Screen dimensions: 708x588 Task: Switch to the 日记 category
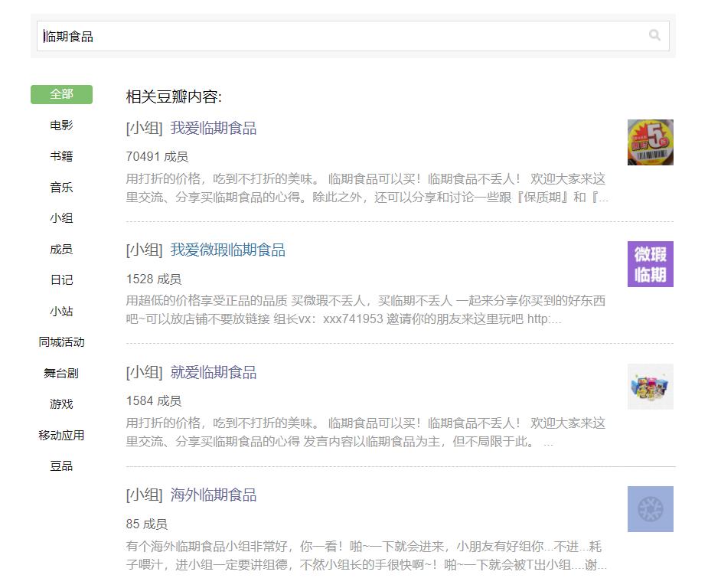[x=61, y=280]
